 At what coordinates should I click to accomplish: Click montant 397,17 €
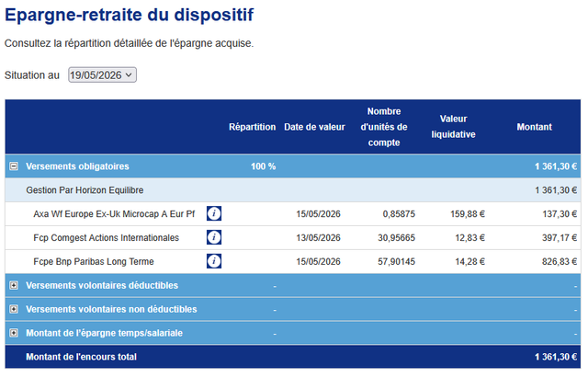(x=560, y=238)
